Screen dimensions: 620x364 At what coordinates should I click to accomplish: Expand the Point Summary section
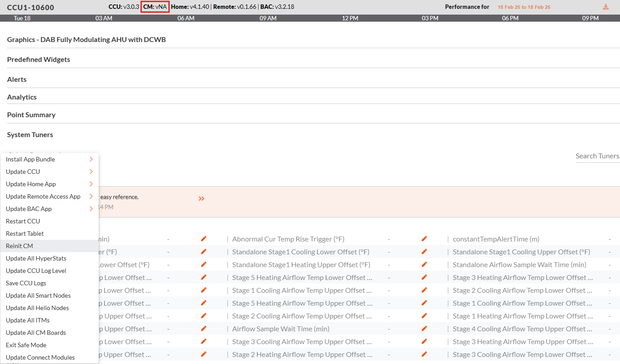click(31, 115)
